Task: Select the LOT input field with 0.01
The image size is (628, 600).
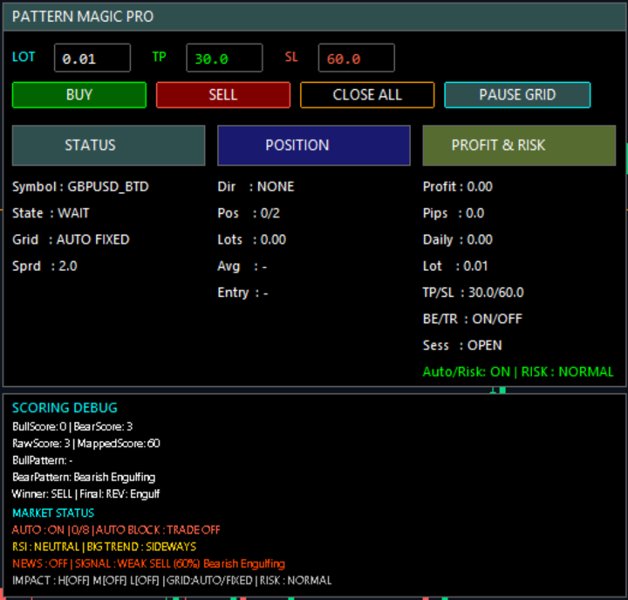Action: pos(93,58)
